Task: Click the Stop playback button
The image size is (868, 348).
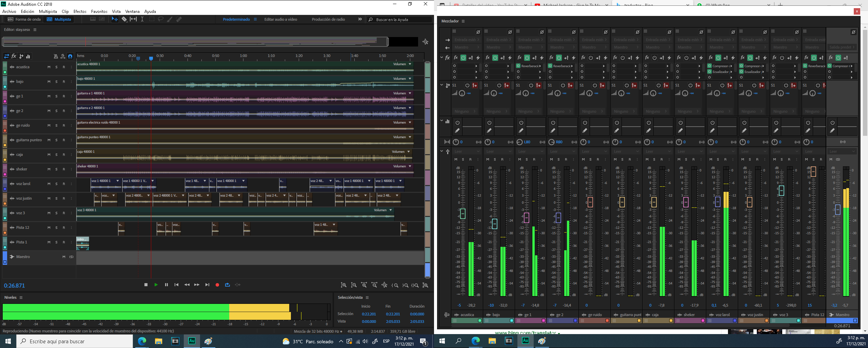Action: (146, 285)
